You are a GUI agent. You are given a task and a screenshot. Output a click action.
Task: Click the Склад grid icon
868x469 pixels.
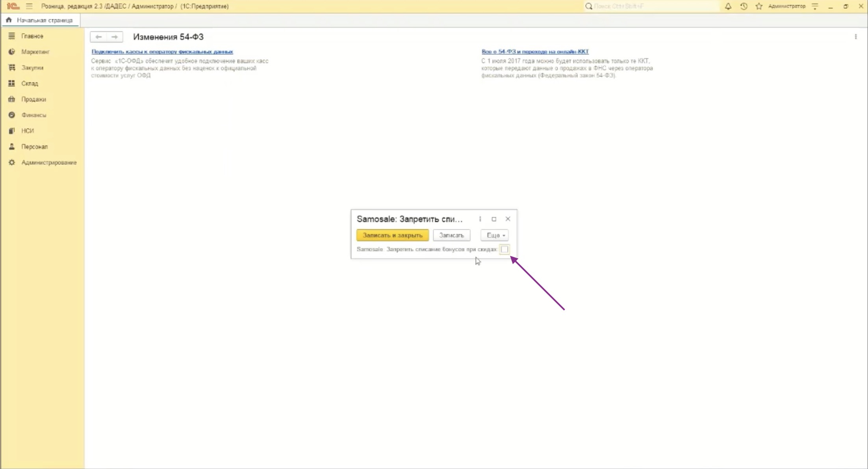pos(12,83)
